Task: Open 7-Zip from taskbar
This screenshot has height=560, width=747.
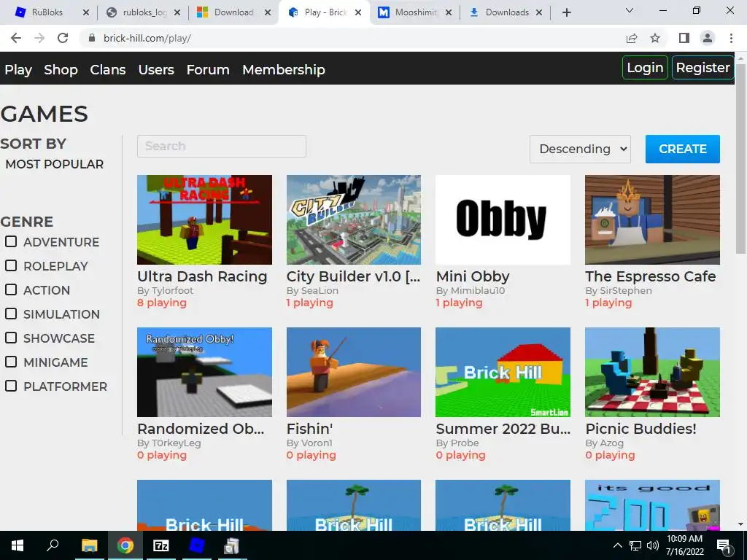Action: (161, 545)
